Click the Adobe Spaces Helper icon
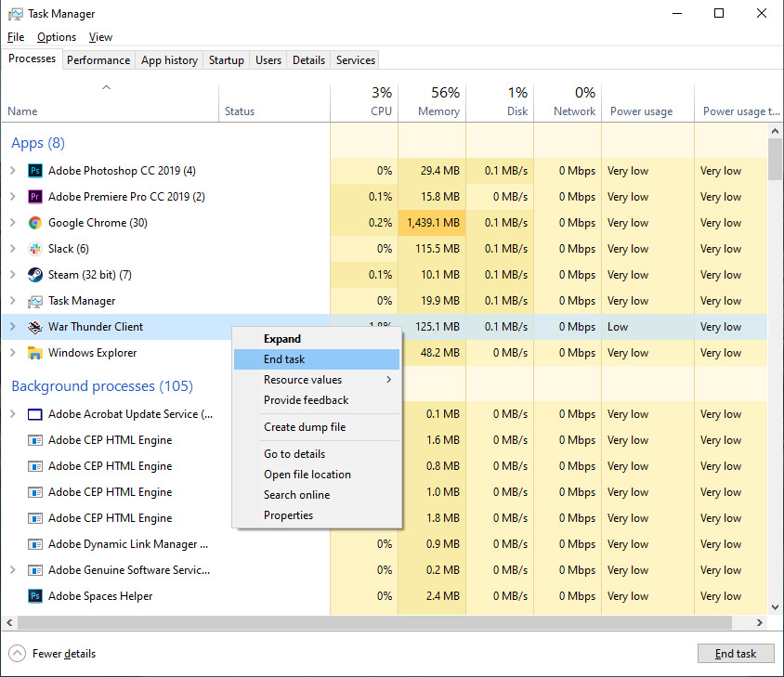Image resolution: width=784 pixels, height=677 pixels. (35, 596)
